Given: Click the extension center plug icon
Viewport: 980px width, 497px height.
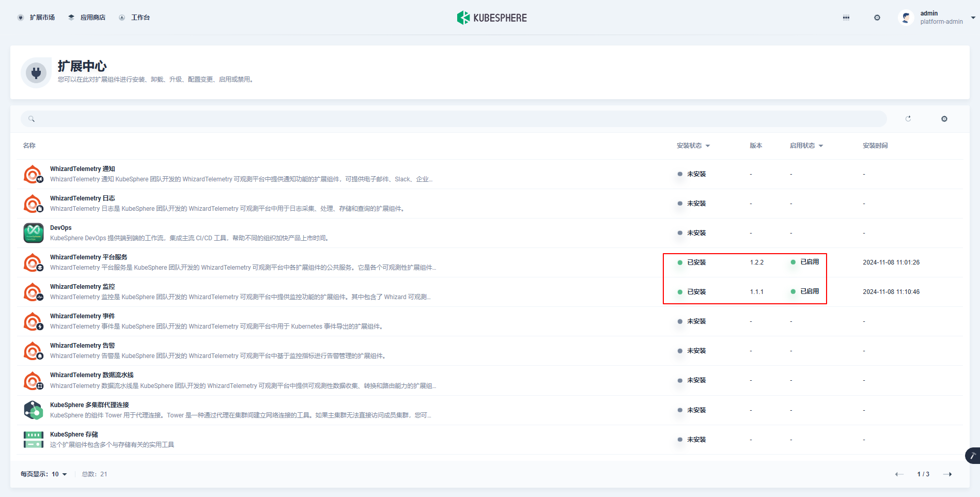Looking at the screenshot, I should click(36, 73).
